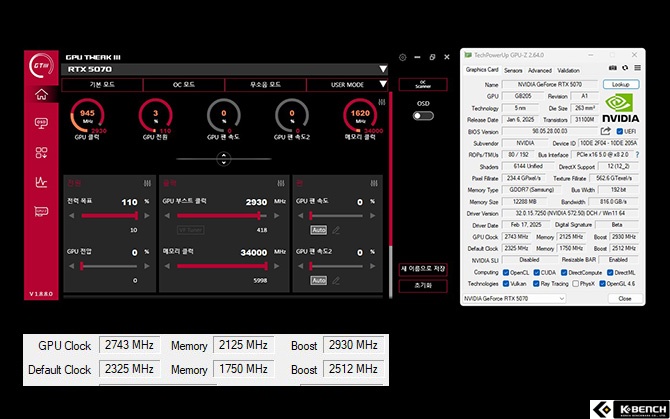670x419 pixels.
Task: Take a screenshot with GPU-Z camera icon
Action: (x=613, y=68)
